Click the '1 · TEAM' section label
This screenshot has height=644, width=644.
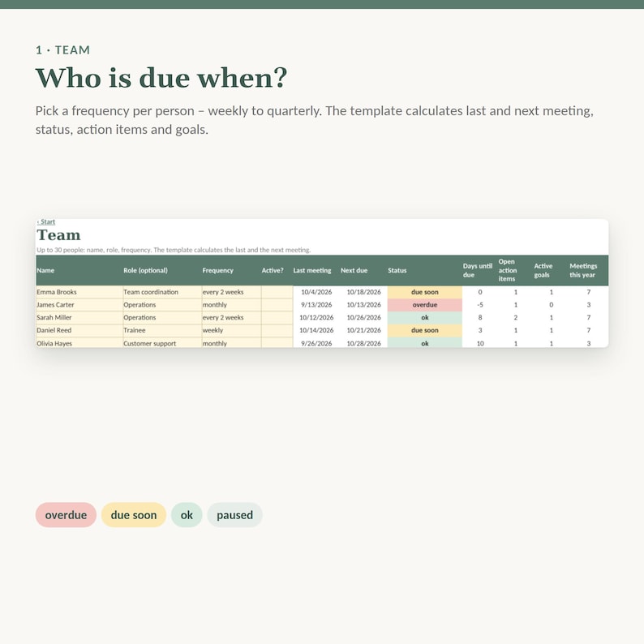(x=62, y=50)
